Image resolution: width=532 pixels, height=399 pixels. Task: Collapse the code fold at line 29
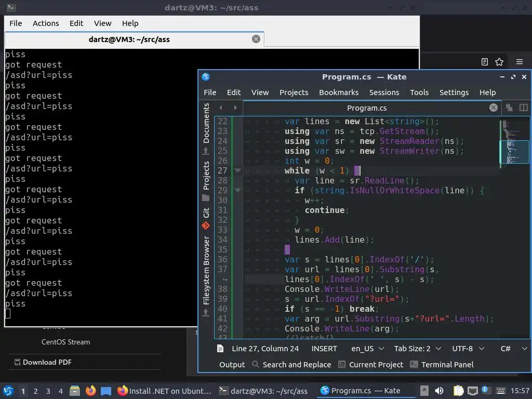[237, 190]
